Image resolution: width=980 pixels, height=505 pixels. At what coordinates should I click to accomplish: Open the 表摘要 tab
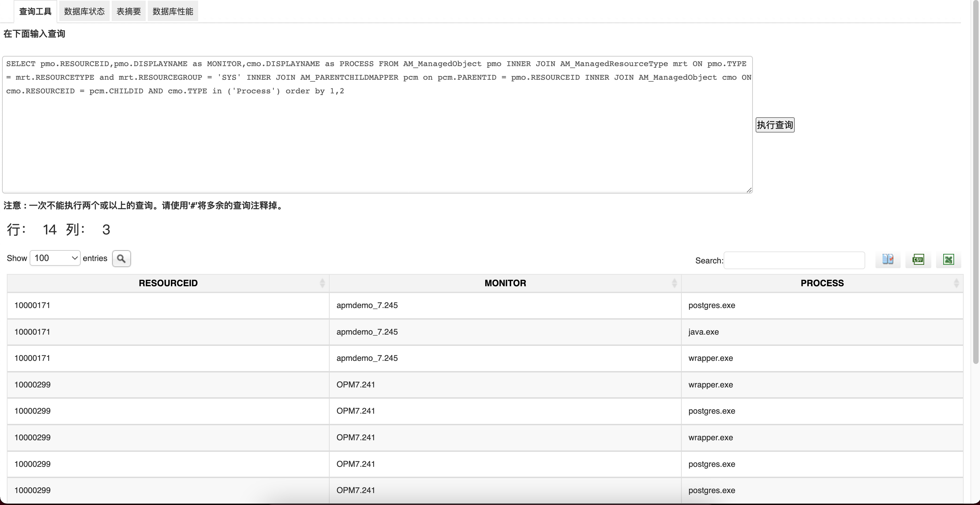coord(129,12)
